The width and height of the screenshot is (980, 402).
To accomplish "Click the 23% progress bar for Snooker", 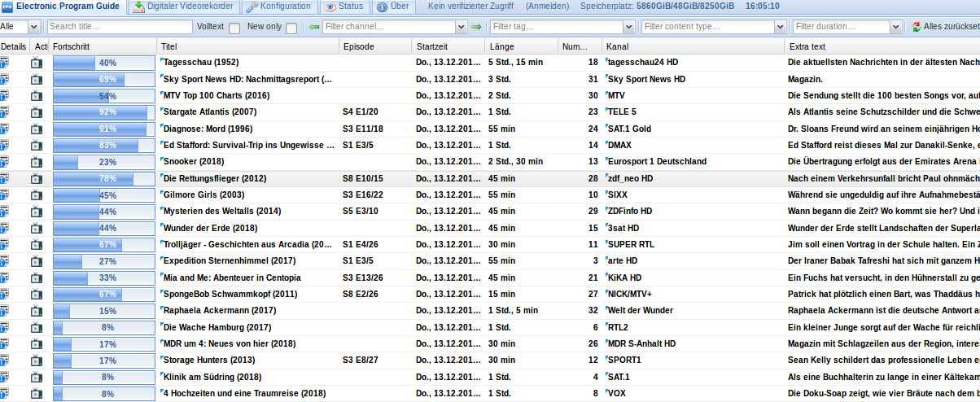I will (104, 162).
